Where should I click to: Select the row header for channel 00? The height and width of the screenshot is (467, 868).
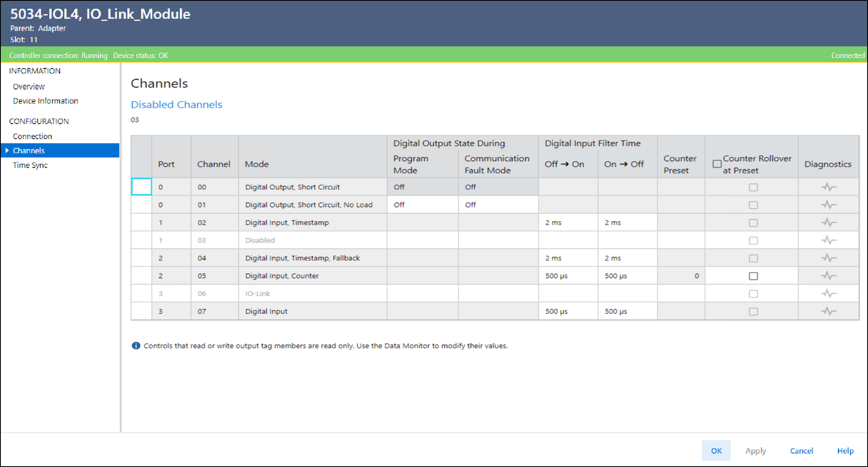pyautogui.click(x=142, y=187)
